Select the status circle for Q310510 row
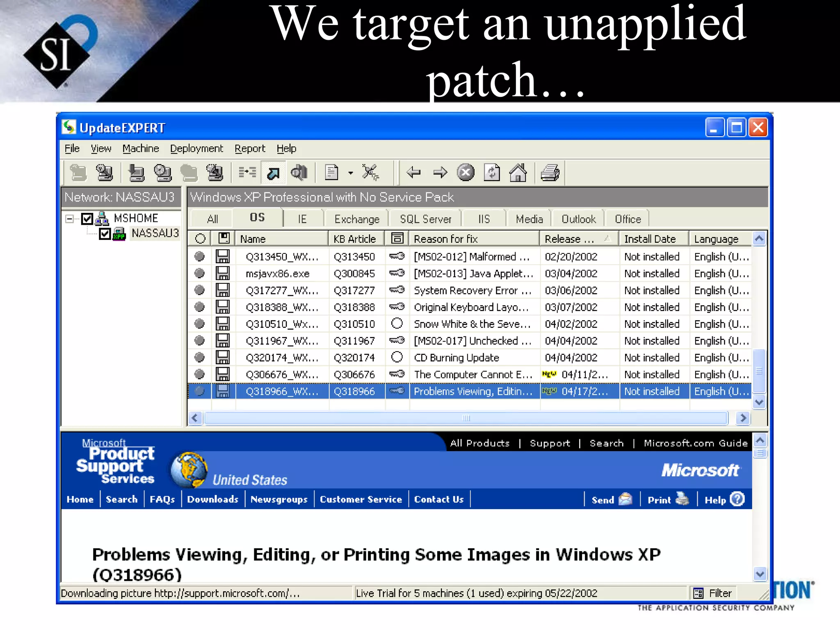 (x=199, y=324)
